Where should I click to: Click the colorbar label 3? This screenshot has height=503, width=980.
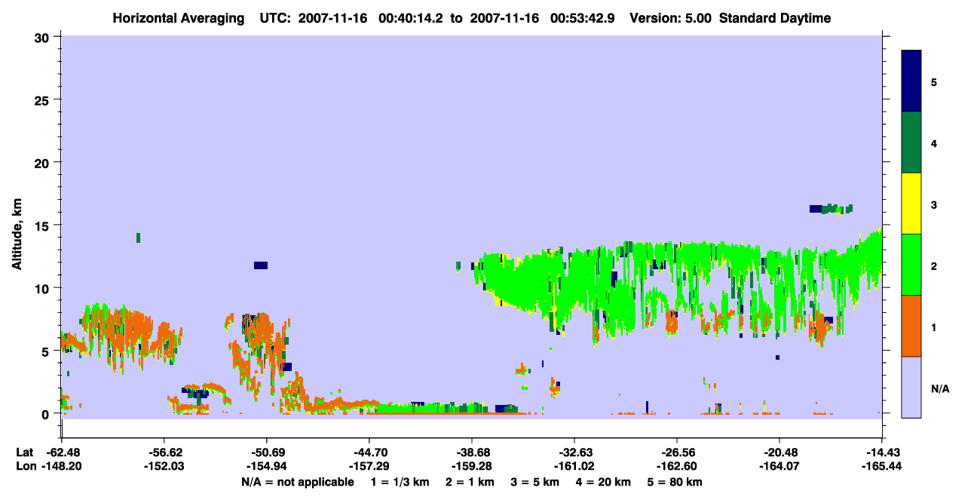pyautogui.click(x=934, y=204)
